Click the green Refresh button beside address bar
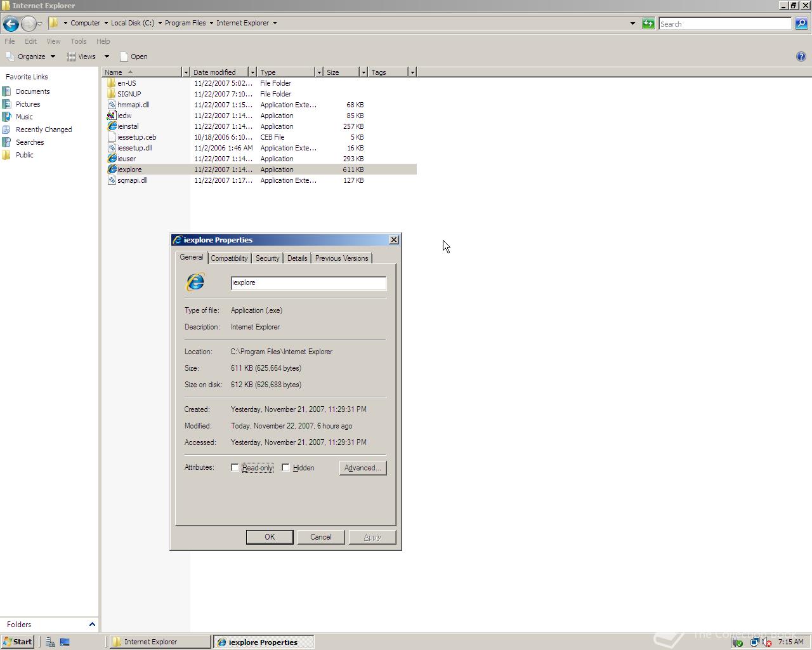 648,23
